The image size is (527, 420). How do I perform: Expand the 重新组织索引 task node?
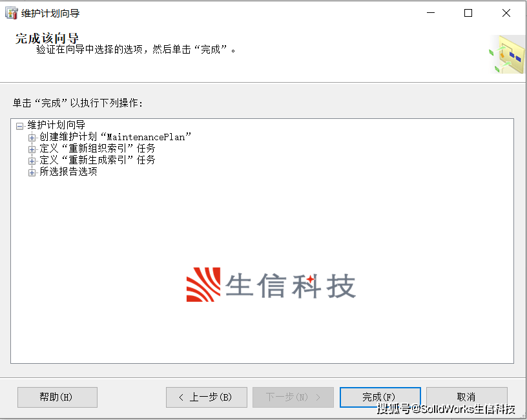point(32,149)
